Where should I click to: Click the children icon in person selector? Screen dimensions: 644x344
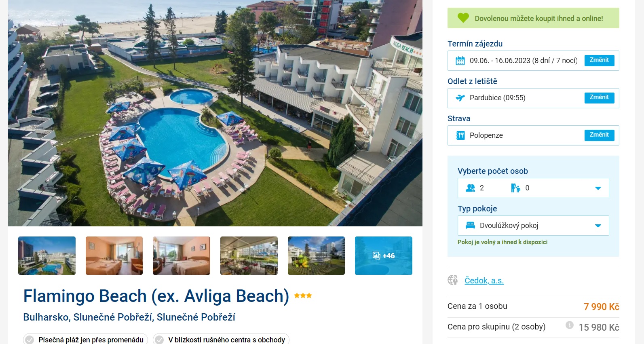point(515,188)
